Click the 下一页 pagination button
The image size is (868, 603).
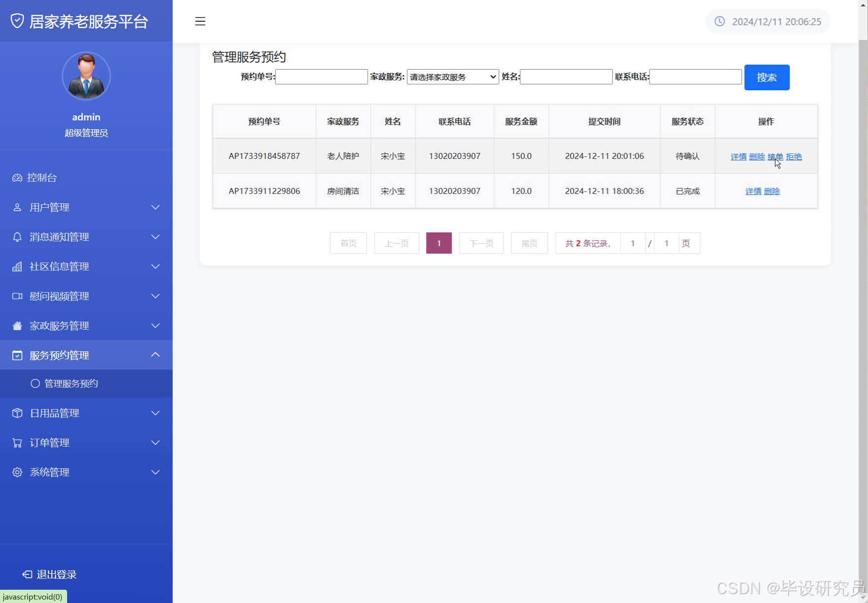pyautogui.click(x=481, y=243)
